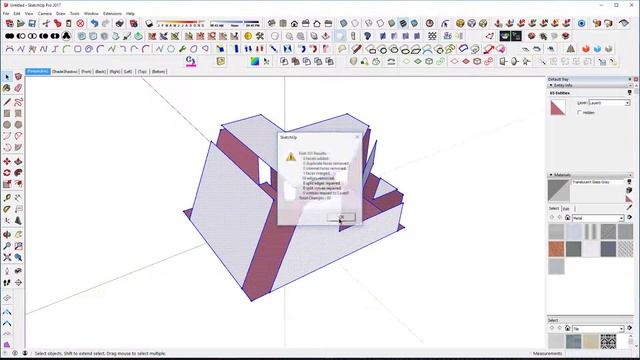Click the Redo arrow icon
The height and width of the screenshot is (360, 640).
coord(105,23)
